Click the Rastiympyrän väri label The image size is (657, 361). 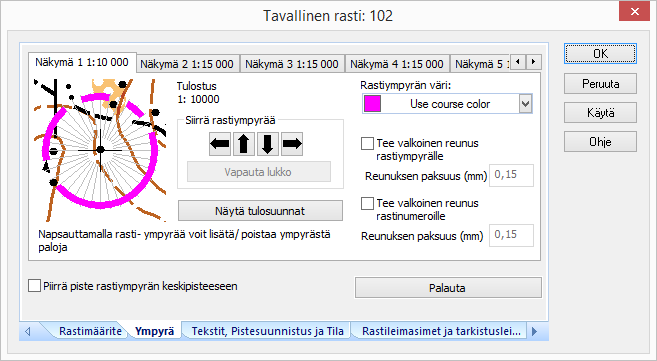[x=406, y=85]
